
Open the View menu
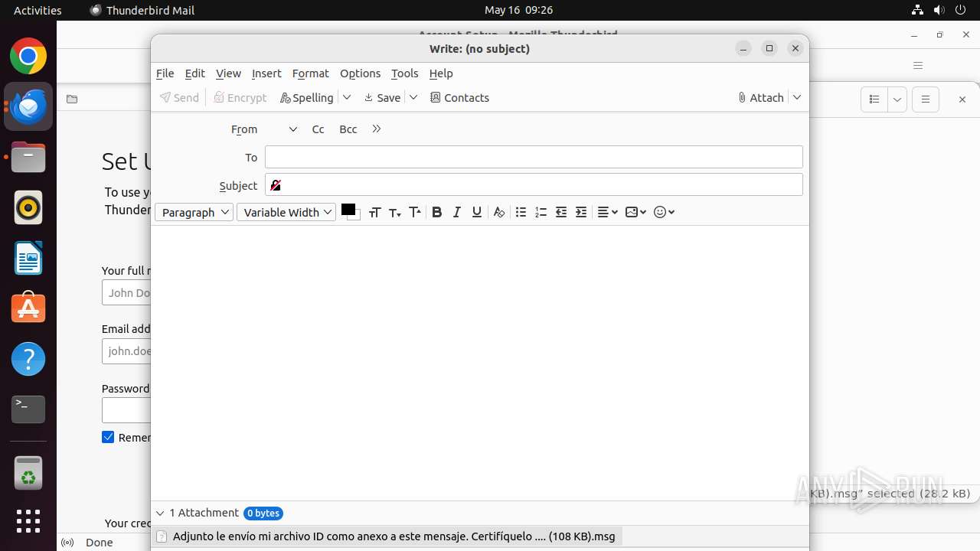(228, 73)
